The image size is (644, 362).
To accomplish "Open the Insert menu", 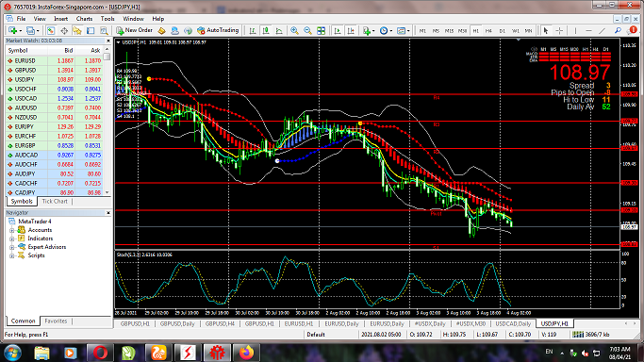I will click(60, 19).
